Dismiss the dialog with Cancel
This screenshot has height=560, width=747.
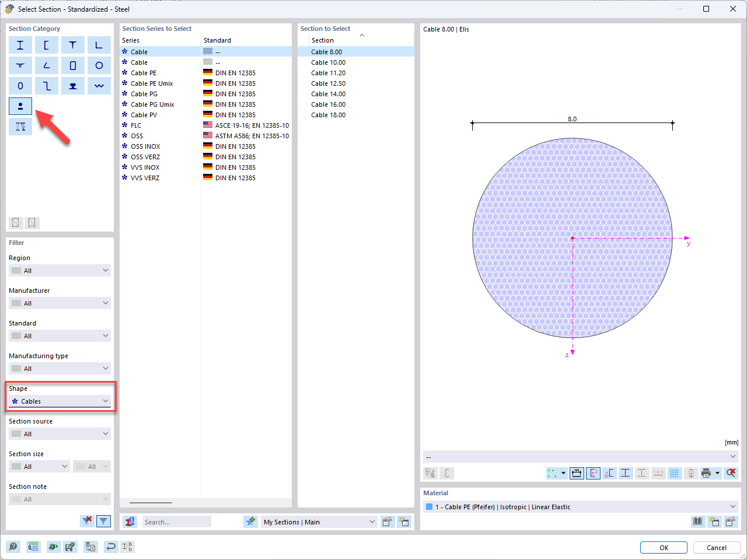point(717,547)
